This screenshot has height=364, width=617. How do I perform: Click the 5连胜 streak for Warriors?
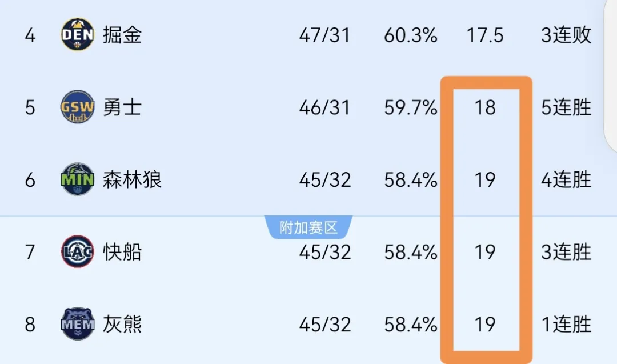[x=566, y=107]
